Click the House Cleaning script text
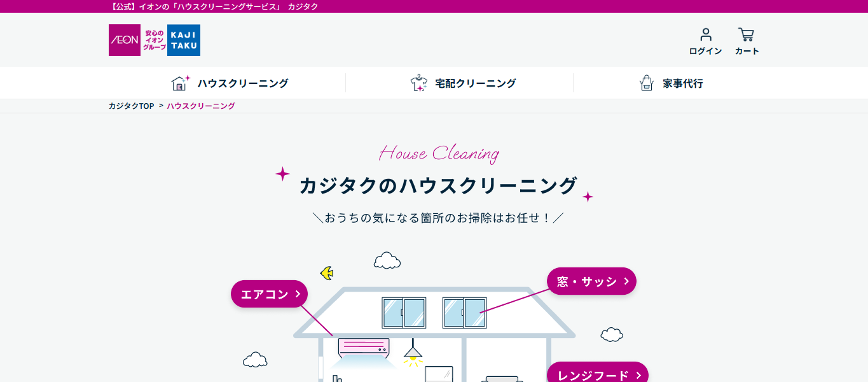 point(439,153)
